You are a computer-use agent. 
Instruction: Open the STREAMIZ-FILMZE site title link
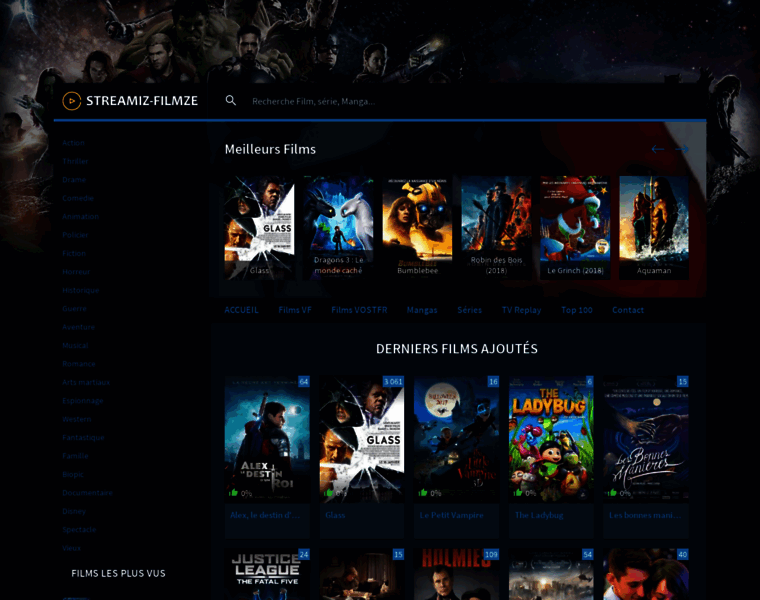142,101
